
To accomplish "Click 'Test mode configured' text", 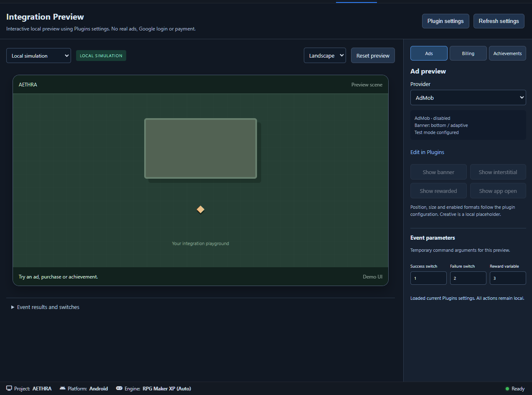I will point(436,132).
